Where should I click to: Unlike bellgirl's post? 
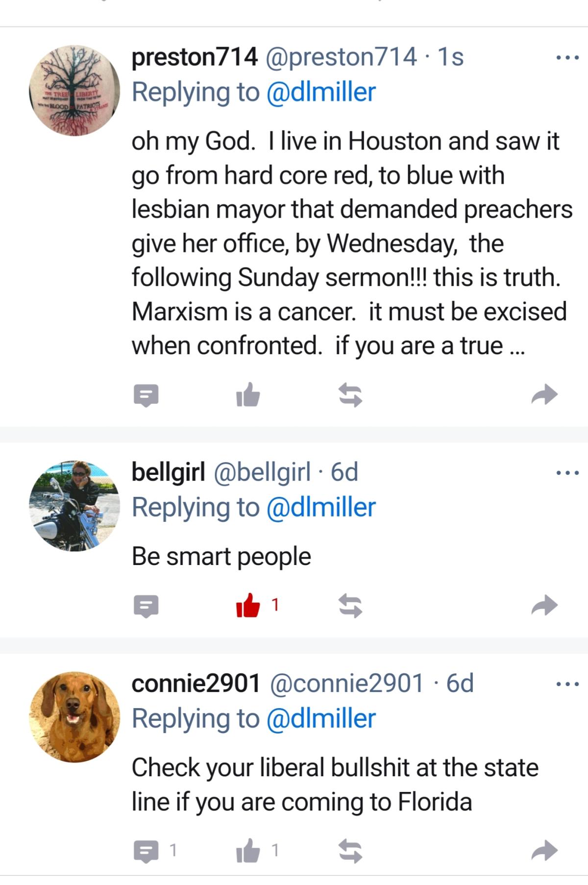point(247,605)
